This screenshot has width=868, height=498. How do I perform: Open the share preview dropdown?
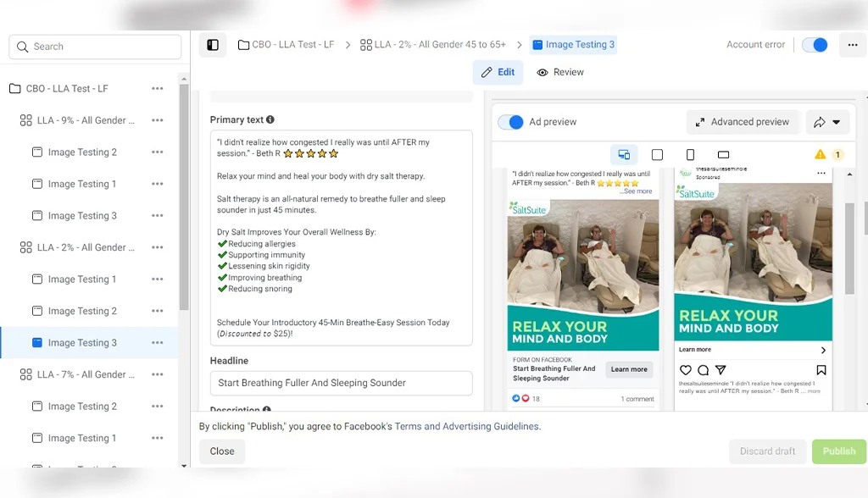tap(827, 122)
